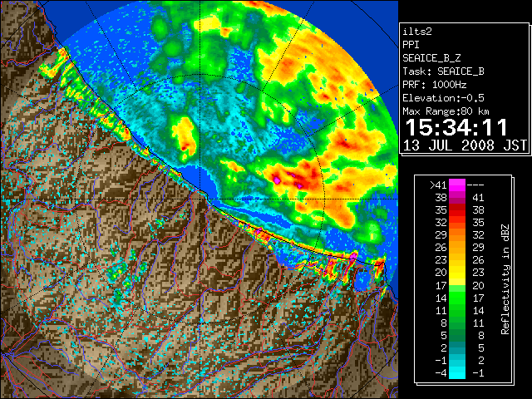532x399 pixels.
Task: Click the 15:34:11 timestamp
Action: (456, 127)
